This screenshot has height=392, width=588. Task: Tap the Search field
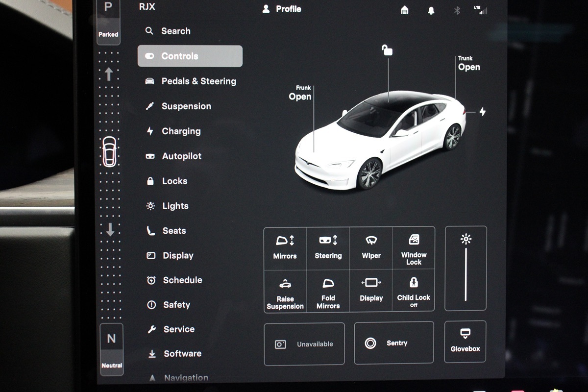coord(175,31)
